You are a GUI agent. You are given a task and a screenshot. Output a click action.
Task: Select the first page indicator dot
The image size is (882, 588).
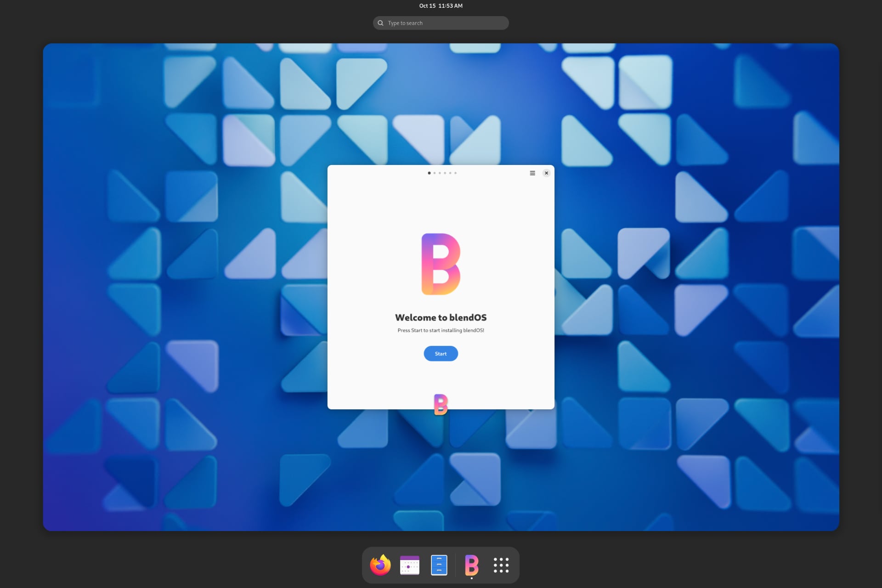click(429, 173)
